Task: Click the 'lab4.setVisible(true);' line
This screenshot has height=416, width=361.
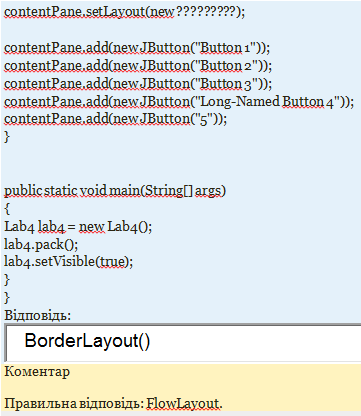Action: (x=68, y=262)
